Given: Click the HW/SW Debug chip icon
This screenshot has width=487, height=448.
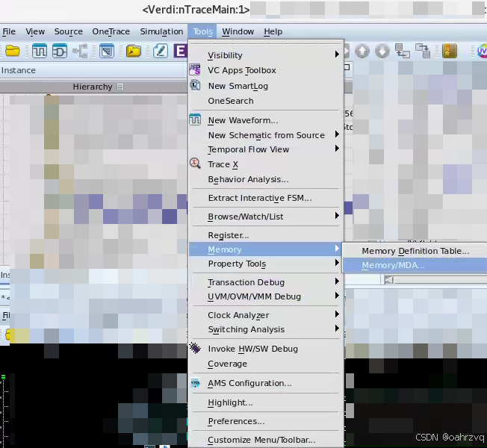Looking at the screenshot, I should click(x=195, y=349).
